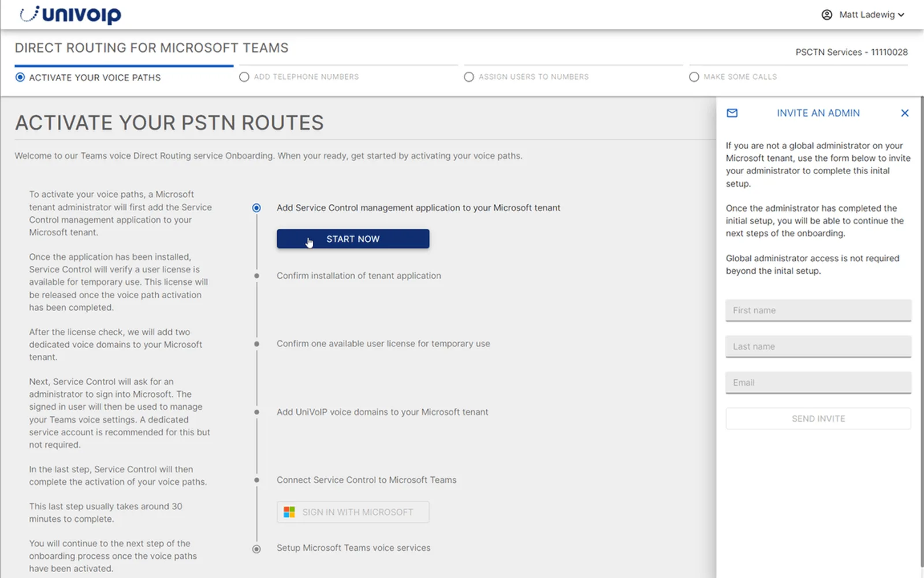Viewport: 924px width, 578px height.
Task: Click the UniVoIP logo
Action: point(70,15)
